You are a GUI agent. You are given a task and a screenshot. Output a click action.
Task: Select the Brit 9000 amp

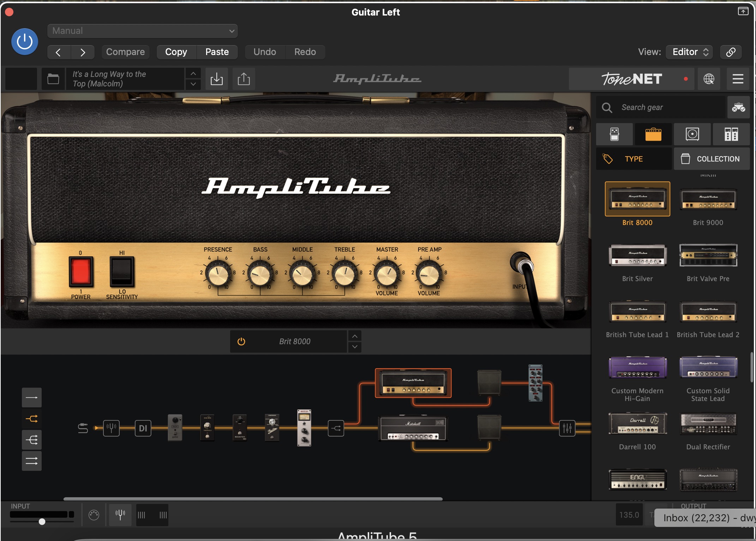click(708, 200)
